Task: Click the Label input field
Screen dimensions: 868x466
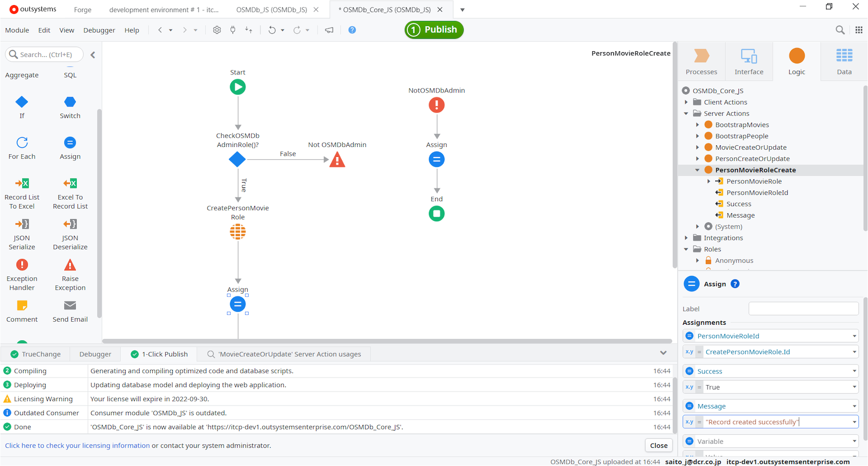Action: [x=803, y=309]
